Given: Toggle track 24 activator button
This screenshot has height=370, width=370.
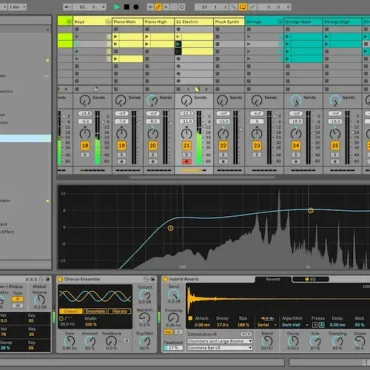Looking at the screenshot, I should (296, 146).
